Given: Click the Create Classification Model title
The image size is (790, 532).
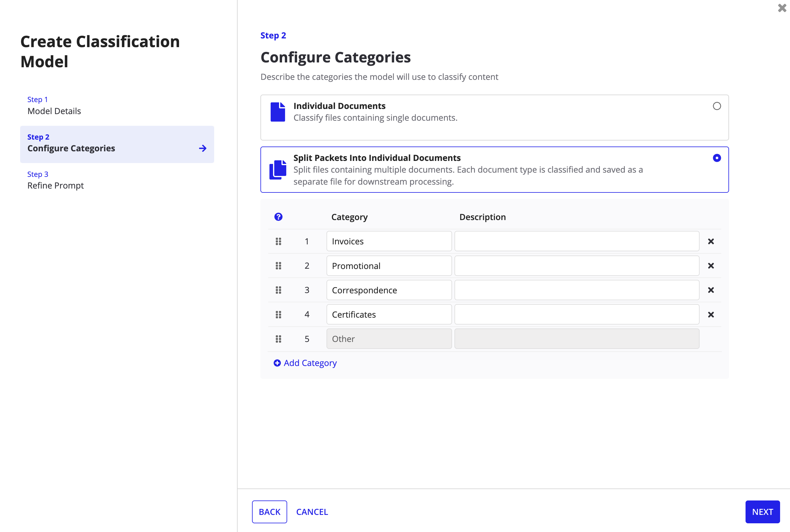Looking at the screenshot, I should click(100, 52).
